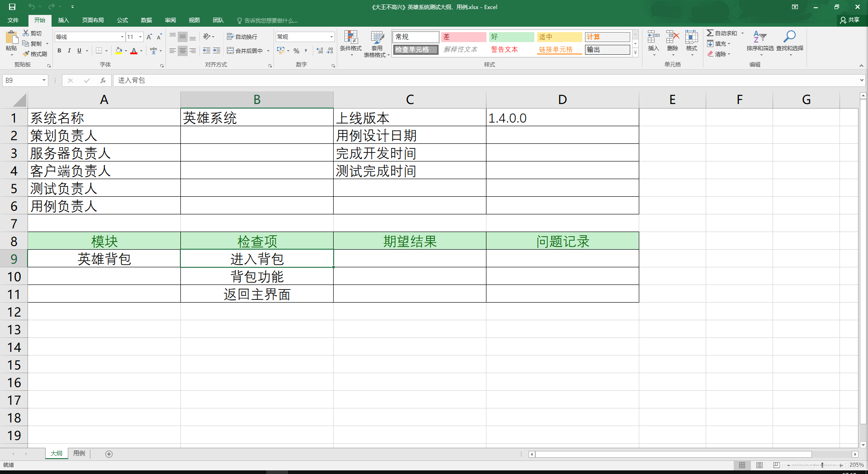Screen dimensions: 868x474
Task: Open the File (文件) menu
Action: 13,20
